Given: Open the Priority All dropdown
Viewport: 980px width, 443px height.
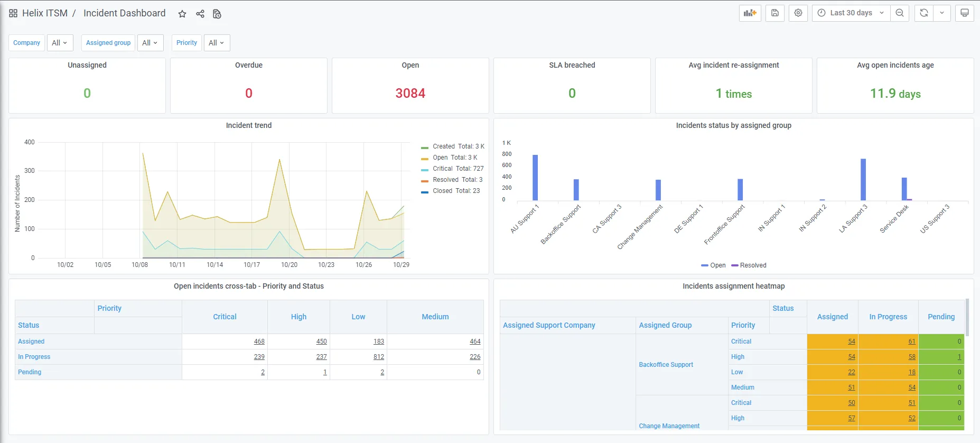Looking at the screenshot, I should click(217, 43).
